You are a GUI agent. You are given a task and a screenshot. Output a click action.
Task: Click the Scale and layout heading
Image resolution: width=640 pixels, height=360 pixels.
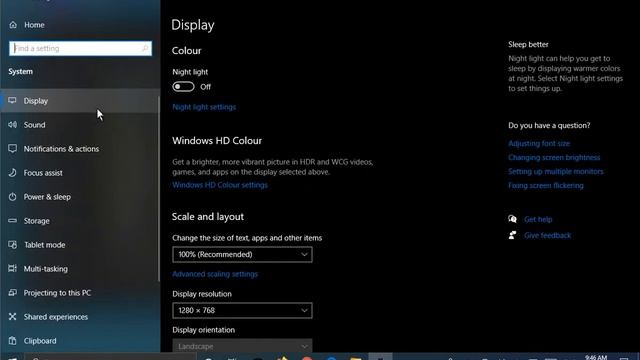[x=208, y=217]
